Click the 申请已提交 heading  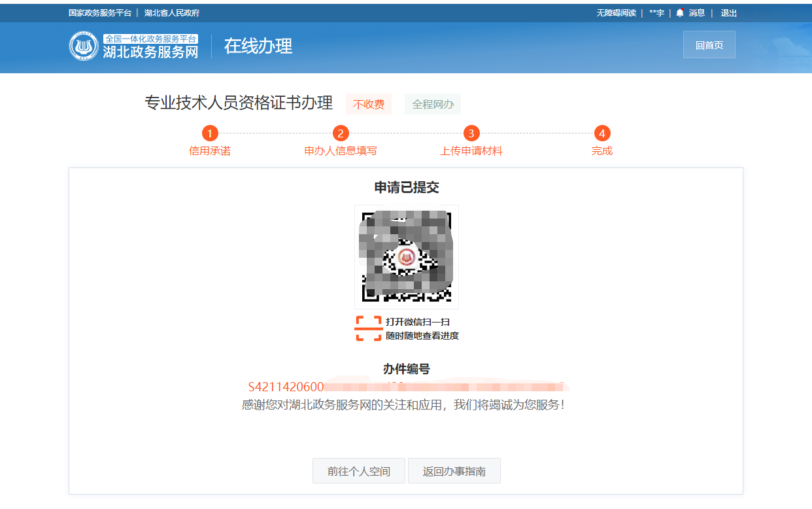(x=407, y=187)
